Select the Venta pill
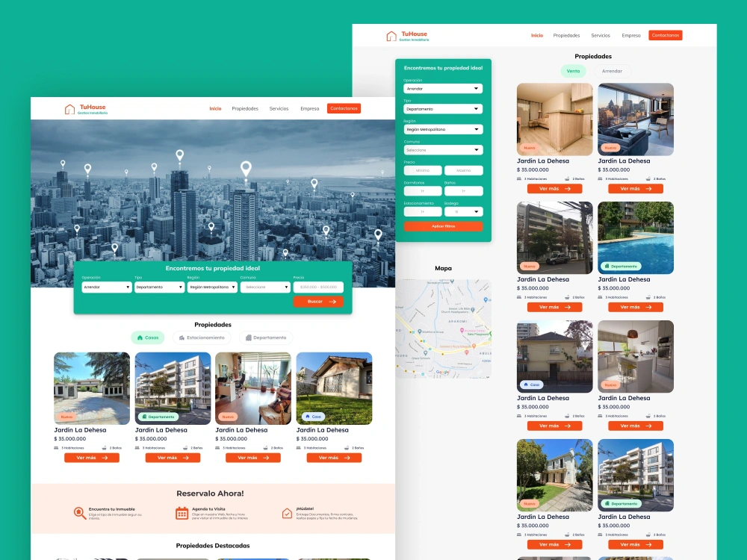 click(573, 71)
